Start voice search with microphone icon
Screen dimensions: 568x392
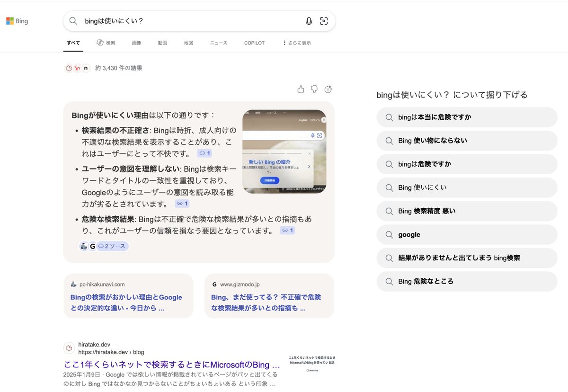point(309,21)
